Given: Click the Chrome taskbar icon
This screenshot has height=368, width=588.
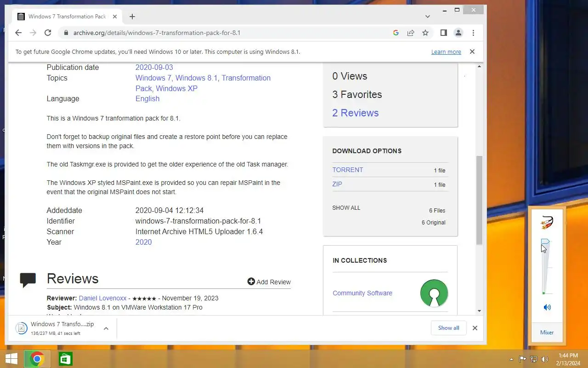Looking at the screenshot, I should click(x=37, y=359).
